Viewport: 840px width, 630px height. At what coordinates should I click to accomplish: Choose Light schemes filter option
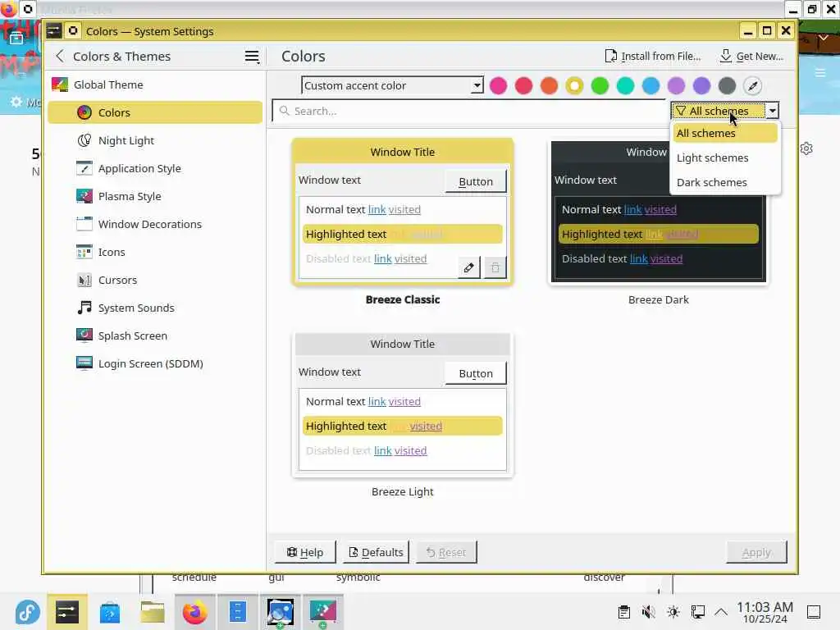coord(725,157)
